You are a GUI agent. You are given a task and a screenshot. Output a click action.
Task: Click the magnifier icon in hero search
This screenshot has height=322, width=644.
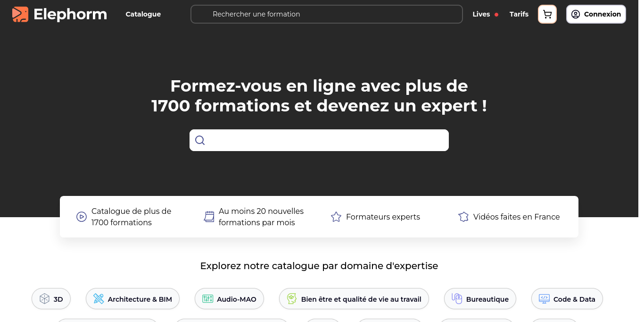(x=200, y=140)
